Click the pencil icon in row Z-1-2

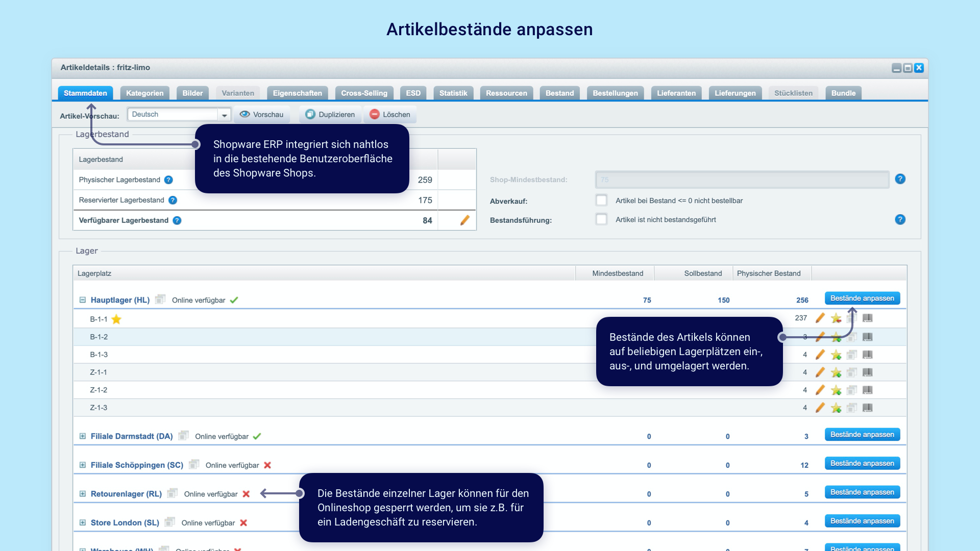[820, 390]
